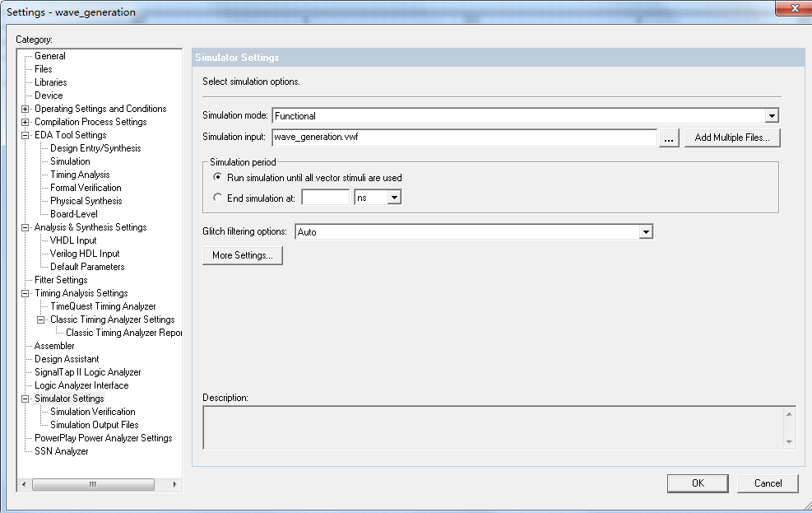Open Board-Level settings
This screenshot has width=812, height=513.
pos(73,214)
